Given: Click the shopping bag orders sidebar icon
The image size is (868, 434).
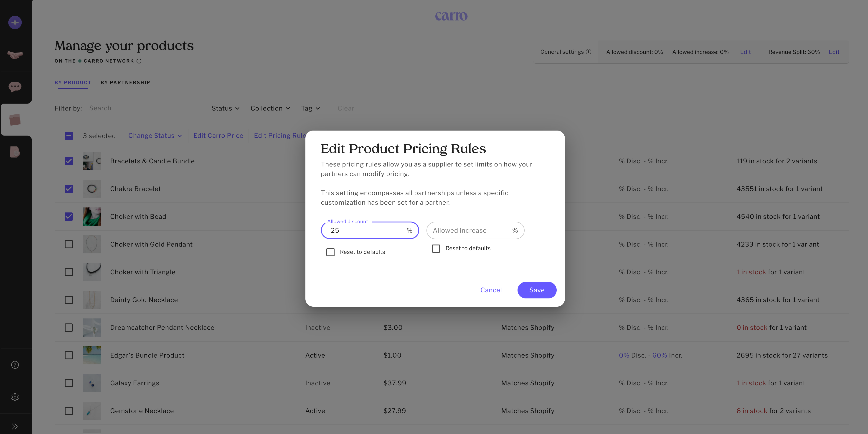Looking at the screenshot, I should pos(15,152).
